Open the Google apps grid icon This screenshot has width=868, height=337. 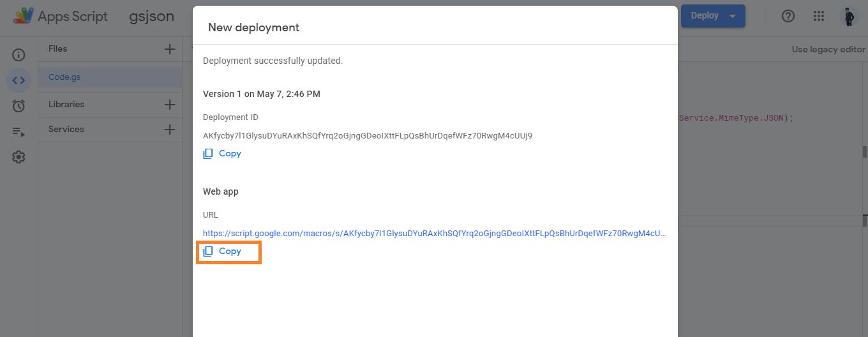pyautogui.click(x=819, y=16)
